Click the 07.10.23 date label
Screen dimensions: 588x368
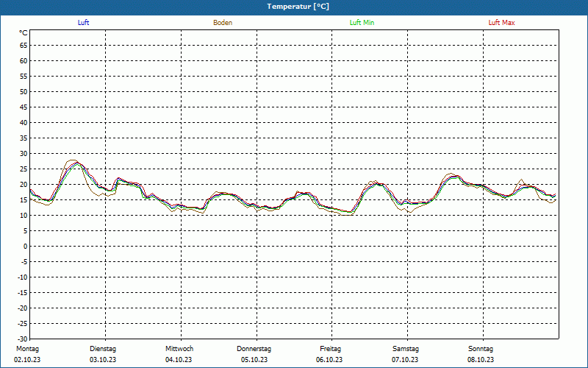(x=405, y=360)
